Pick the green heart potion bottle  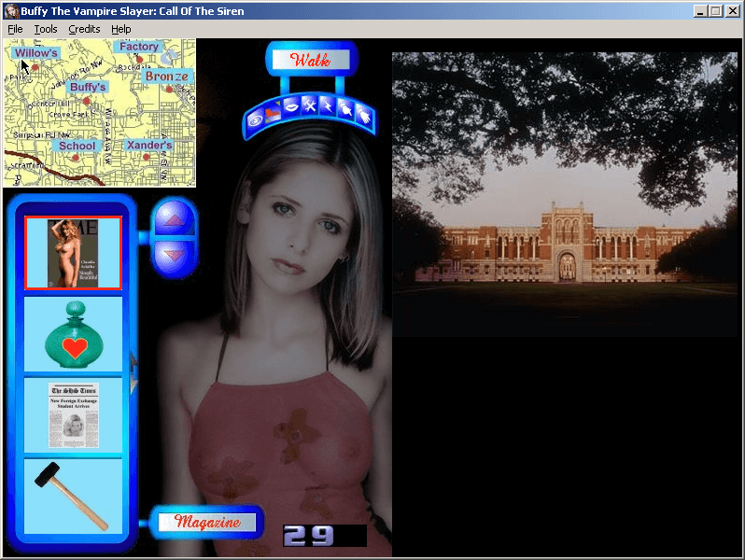coord(73,334)
